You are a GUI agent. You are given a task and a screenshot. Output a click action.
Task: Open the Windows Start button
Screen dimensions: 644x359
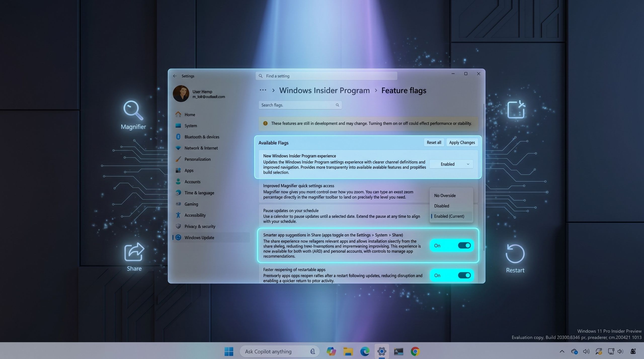[229, 351]
